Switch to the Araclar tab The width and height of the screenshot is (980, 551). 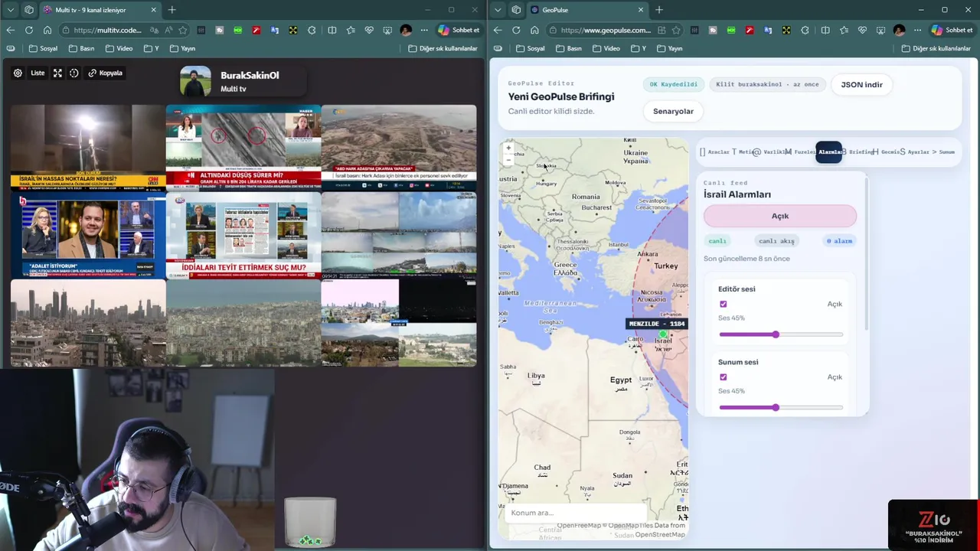715,152
